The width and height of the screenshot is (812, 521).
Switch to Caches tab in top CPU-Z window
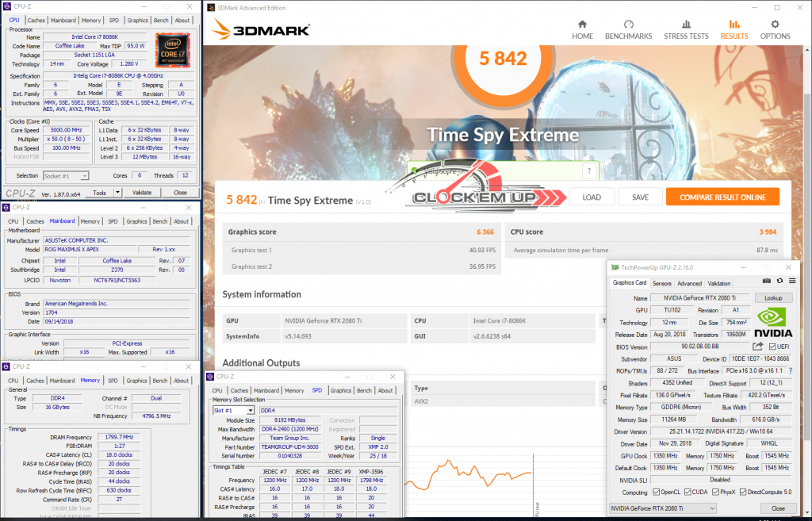[x=36, y=20]
